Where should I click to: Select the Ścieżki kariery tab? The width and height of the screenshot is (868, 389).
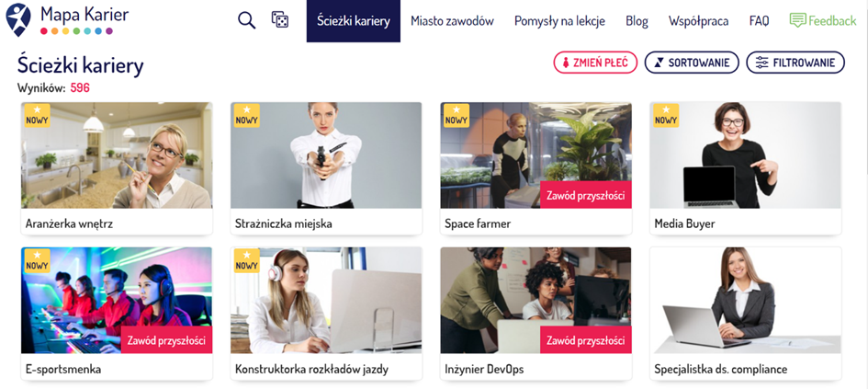coord(354,21)
